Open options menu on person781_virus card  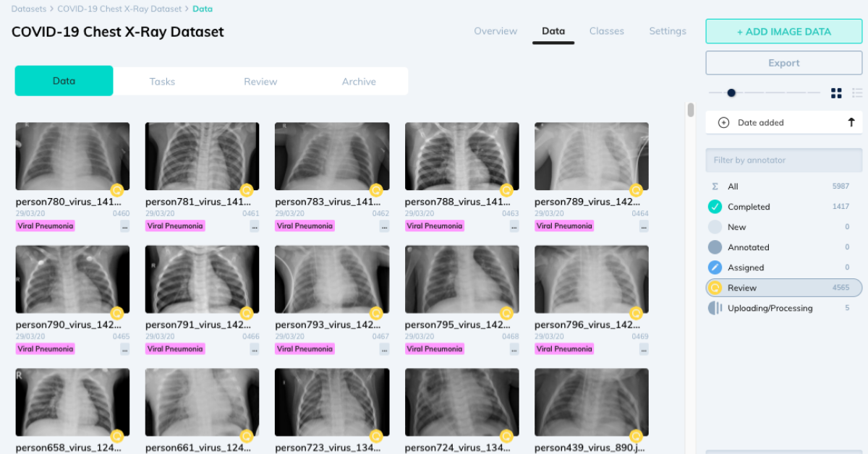pos(254,226)
